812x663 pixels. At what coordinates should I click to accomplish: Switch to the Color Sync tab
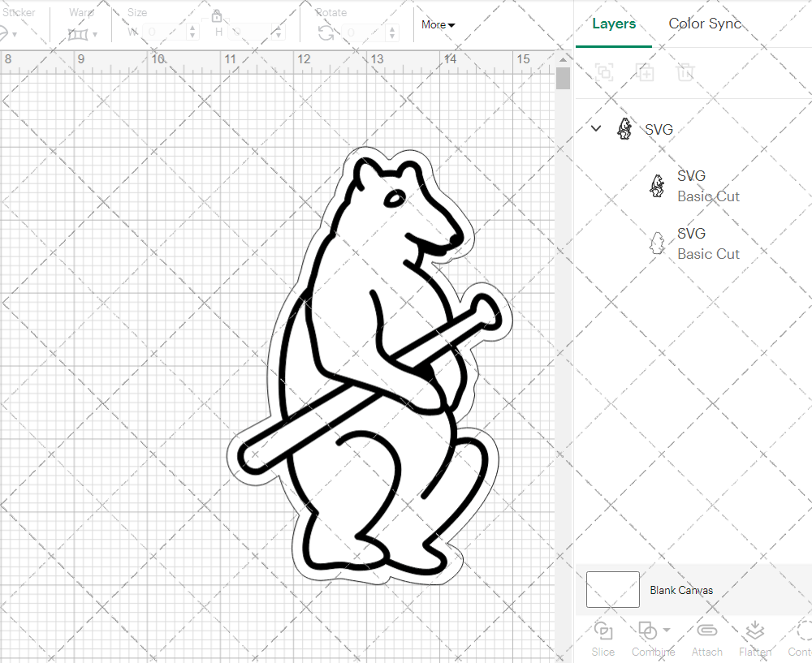(705, 24)
